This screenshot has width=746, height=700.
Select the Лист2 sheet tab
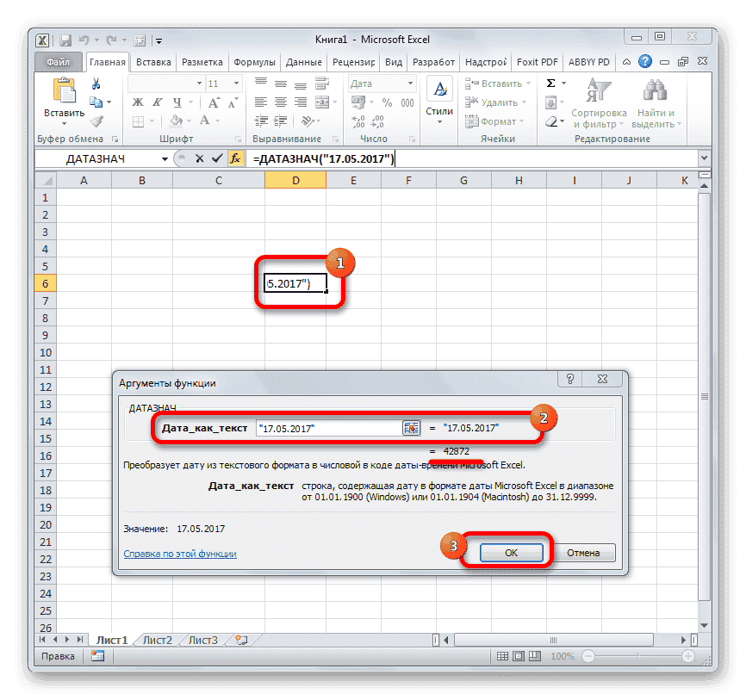[159, 640]
